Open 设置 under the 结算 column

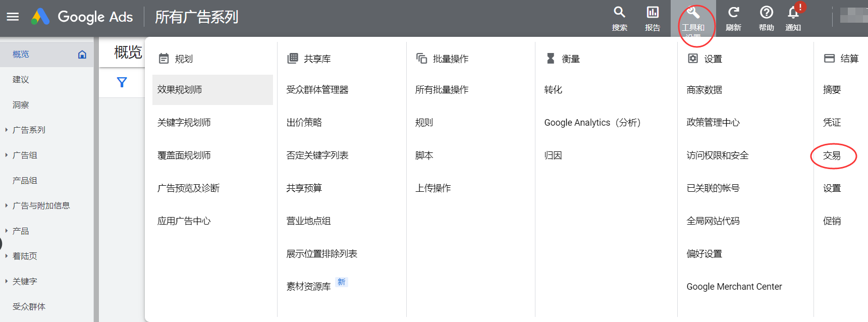pos(832,188)
